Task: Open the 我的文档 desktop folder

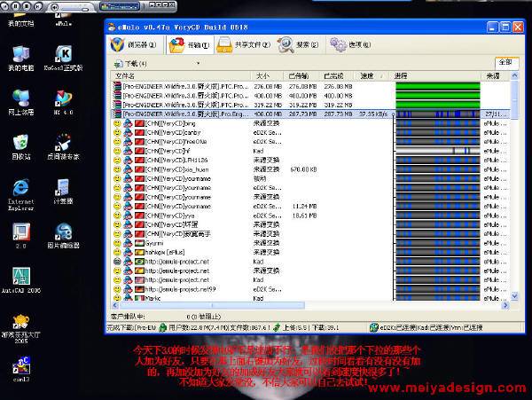Action: point(21,20)
